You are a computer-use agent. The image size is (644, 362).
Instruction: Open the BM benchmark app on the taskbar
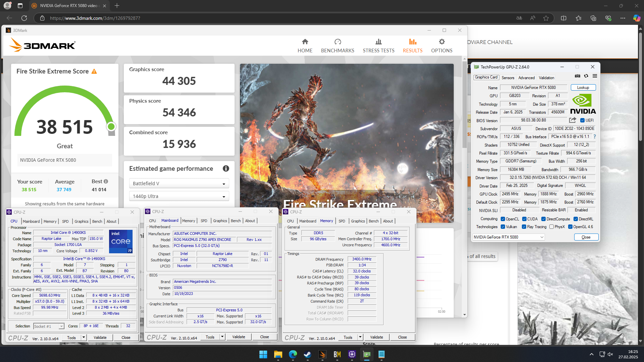point(337,354)
